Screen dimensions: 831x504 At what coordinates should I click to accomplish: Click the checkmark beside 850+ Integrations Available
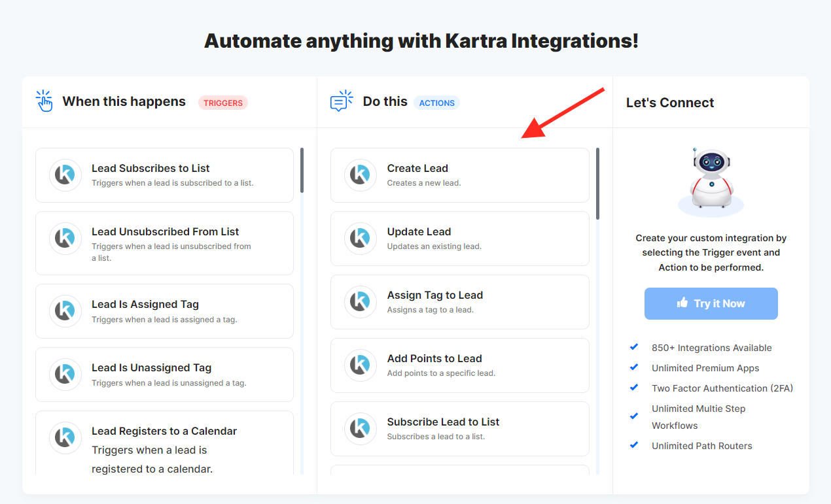(633, 347)
